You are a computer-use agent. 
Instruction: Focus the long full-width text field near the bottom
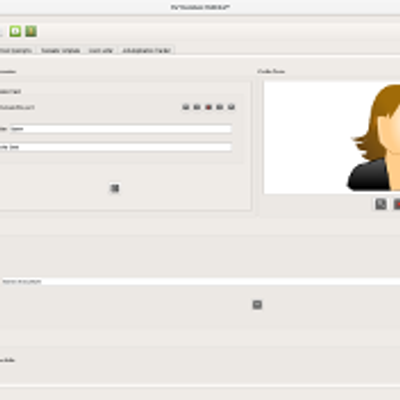(200, 282)
